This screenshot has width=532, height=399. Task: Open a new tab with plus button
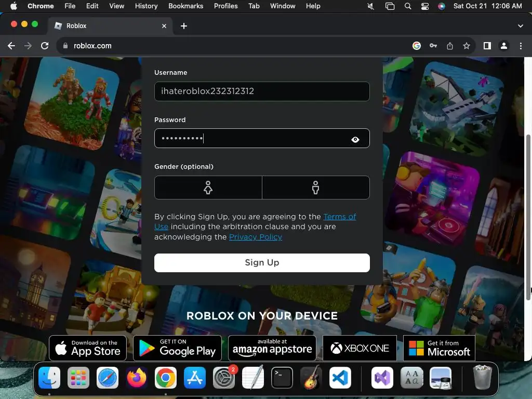tap(184, 26)
